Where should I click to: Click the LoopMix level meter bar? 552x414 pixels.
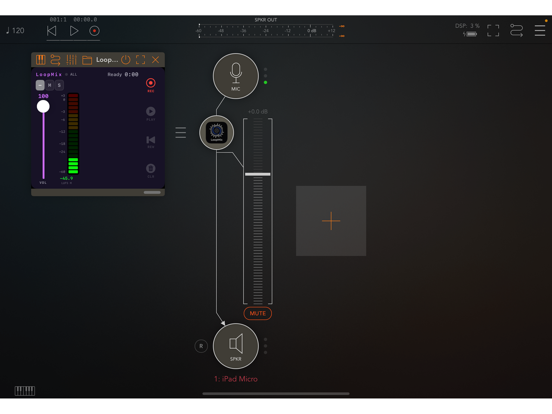tap(73, 133)
